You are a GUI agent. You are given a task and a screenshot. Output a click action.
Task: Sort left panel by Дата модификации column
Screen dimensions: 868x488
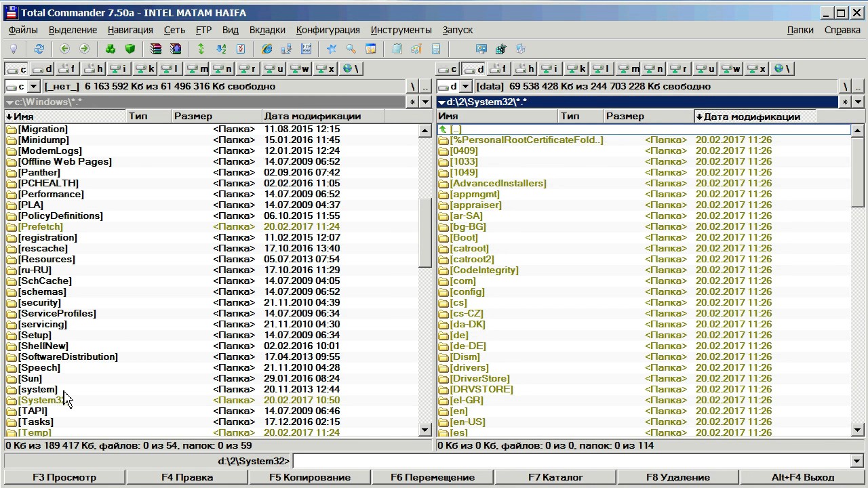tap(323, 116)
